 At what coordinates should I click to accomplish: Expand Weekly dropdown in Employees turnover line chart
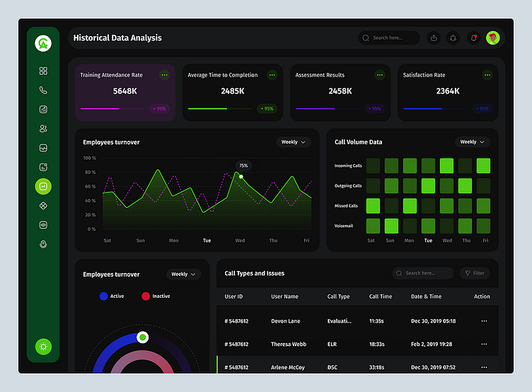coord(294,142)
